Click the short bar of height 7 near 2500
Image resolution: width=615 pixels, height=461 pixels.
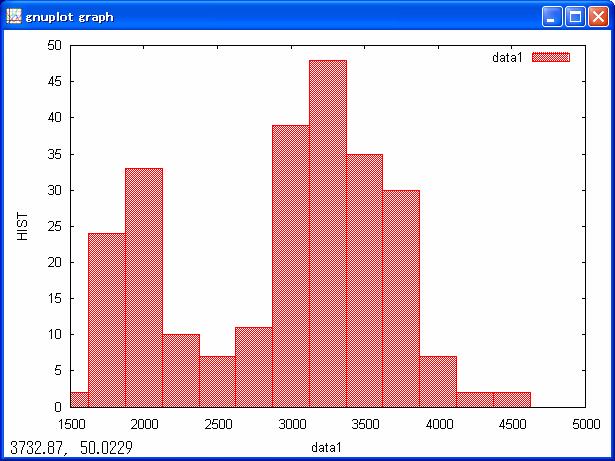pos(217,381)
